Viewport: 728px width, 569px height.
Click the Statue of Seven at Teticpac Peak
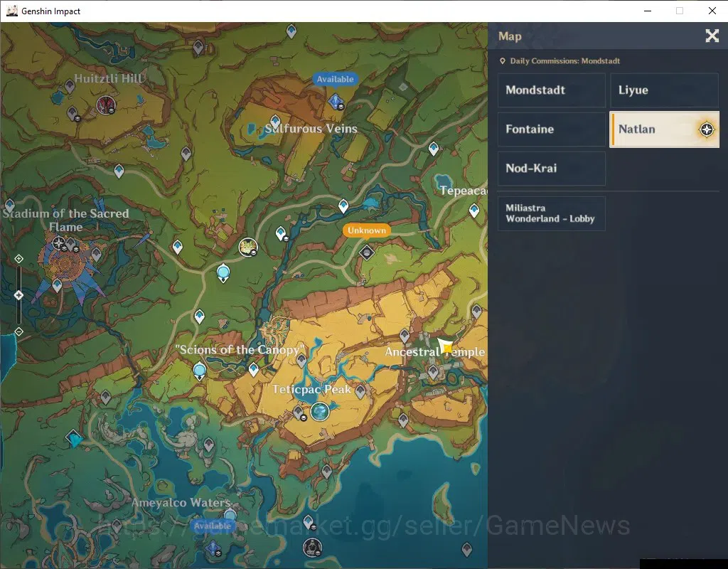point(320,411)
